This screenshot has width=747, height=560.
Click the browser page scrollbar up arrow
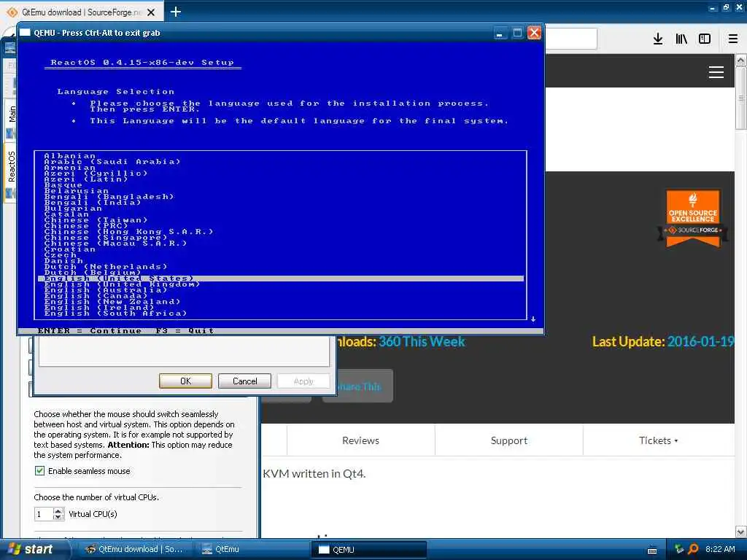coord(741,60)
